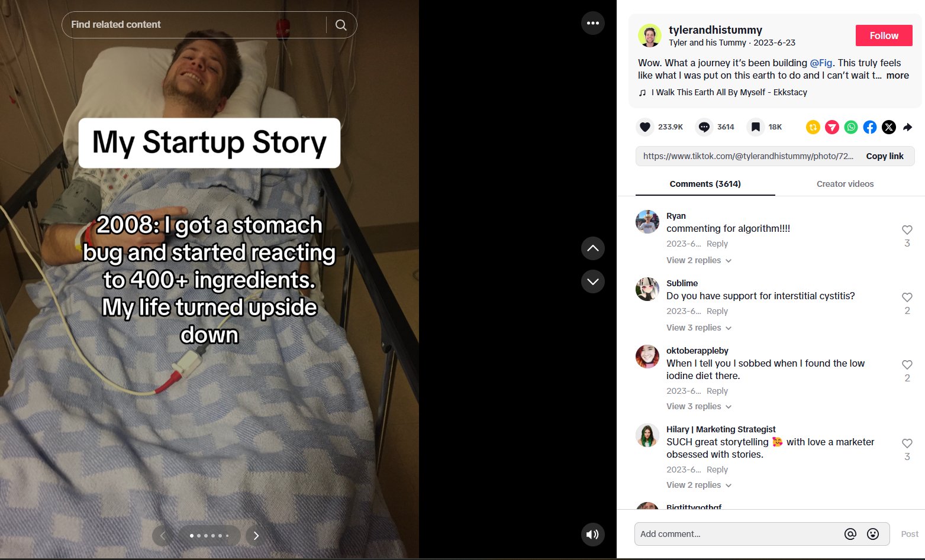
Task: Share the post to Facebook
Action: click(x=870, y=127)
